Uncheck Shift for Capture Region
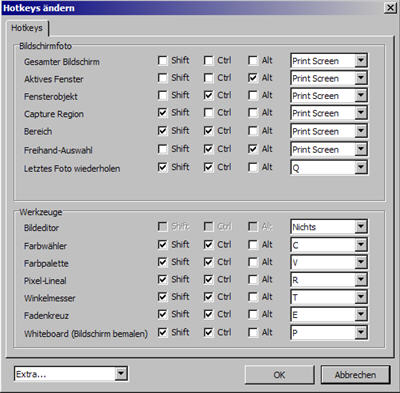The height and width of the screenshot is (393, 400). pyautogui.click(x=162, y=113)
